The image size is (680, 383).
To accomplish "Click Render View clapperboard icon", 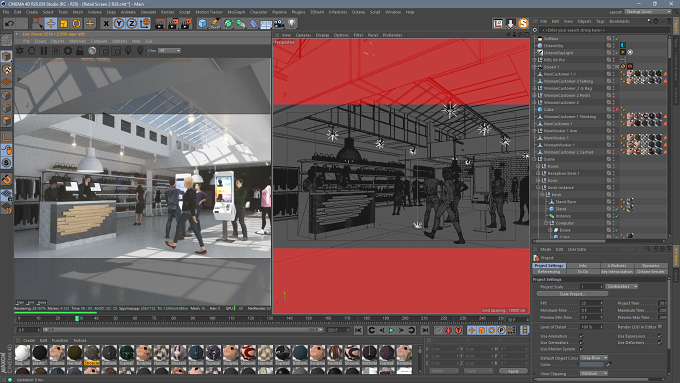I will pos(160,23).
